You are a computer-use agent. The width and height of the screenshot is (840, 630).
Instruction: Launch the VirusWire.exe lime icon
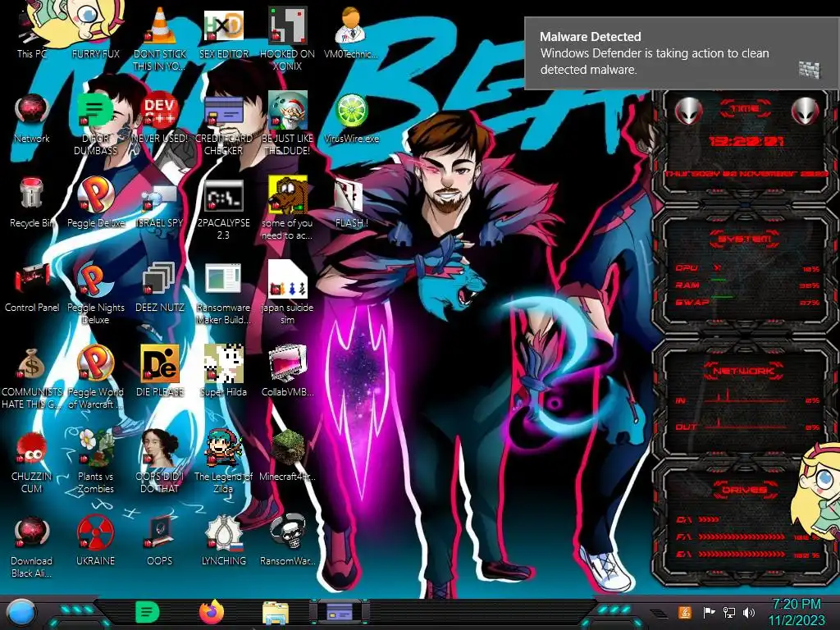351,118
